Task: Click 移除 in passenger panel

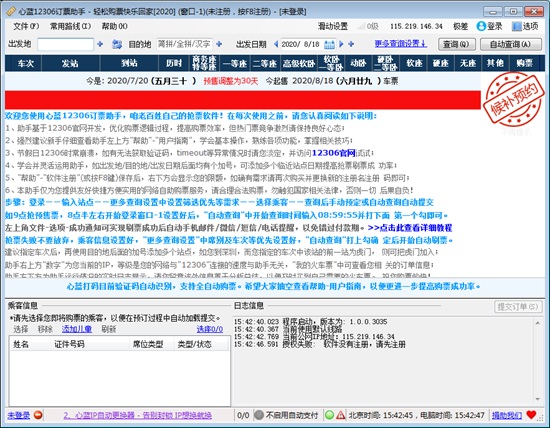Action: [45, 329]
